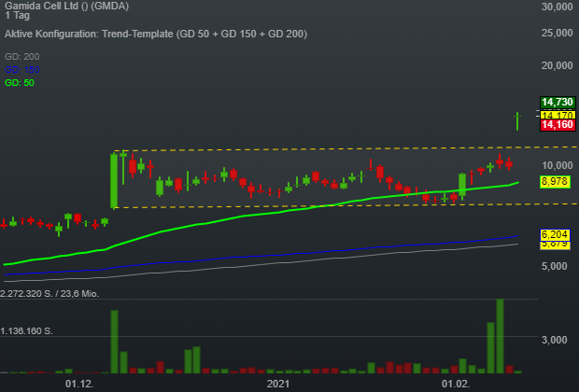The image size is (579, 392).
Task: Click the latest gapped-up green candle
Action: point(517,121)
